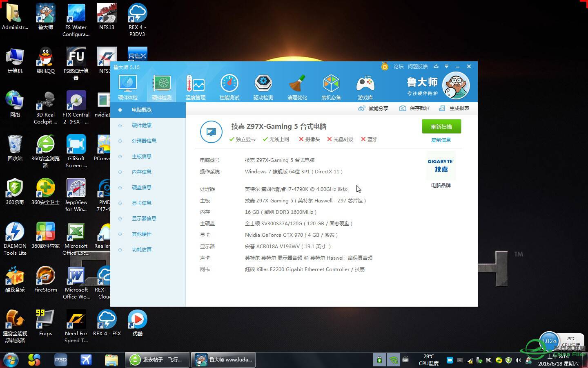Open the 360安全浏览器 desktop shortcut
This screenshot has width=588, height=368.
point(45,151)
